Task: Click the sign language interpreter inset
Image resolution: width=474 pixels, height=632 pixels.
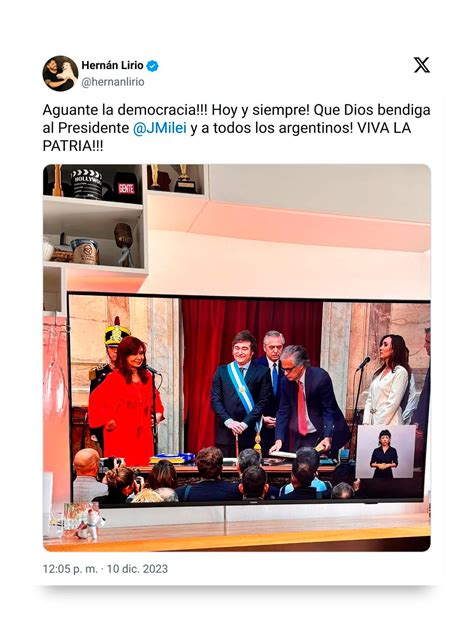Action: pos(385,451)
